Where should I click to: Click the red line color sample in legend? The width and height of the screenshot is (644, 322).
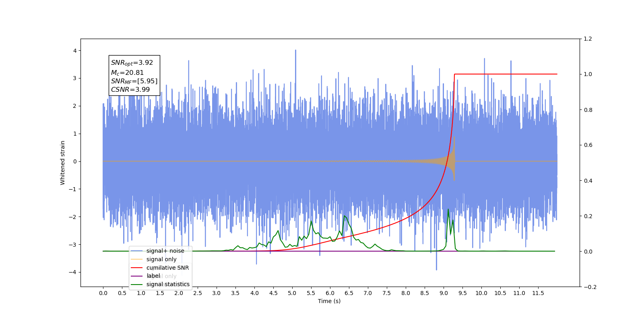pos(137,268)
